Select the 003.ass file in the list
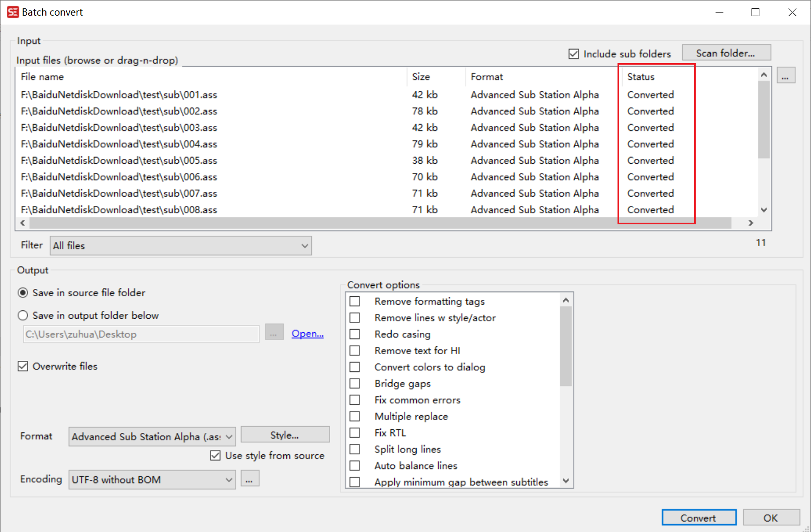811x532 pixels. point(118,127)
